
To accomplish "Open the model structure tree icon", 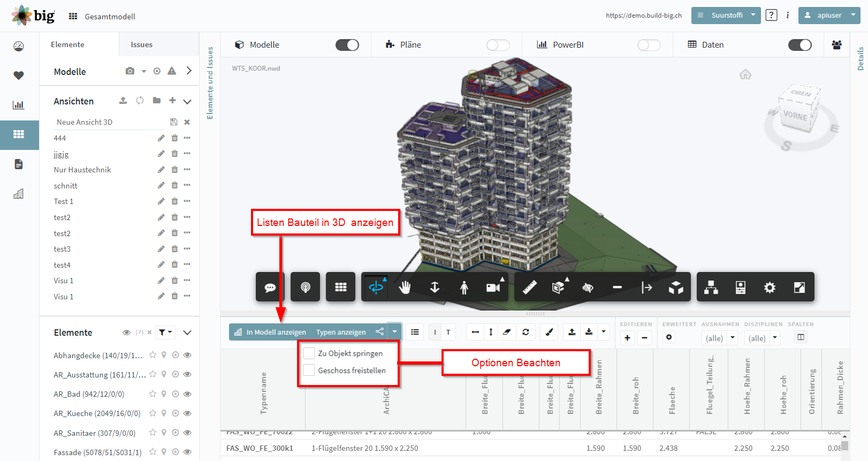I will coord(711,288).
